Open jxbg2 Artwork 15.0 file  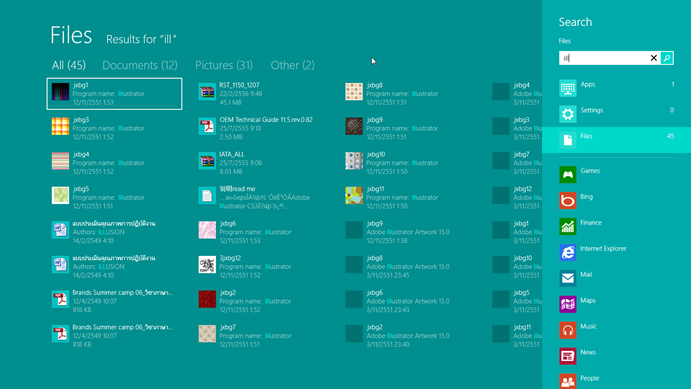click(x=398, y=336)
